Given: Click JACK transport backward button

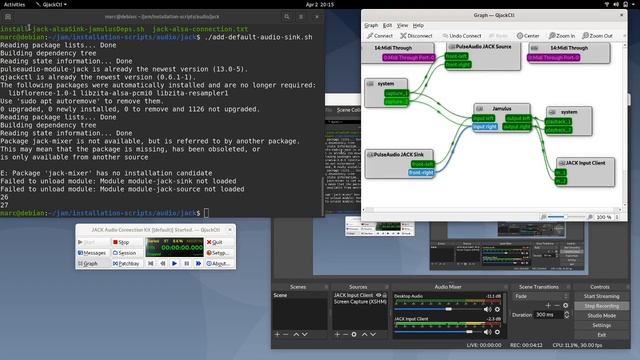Looking at the screenshot, I should 162,264.
